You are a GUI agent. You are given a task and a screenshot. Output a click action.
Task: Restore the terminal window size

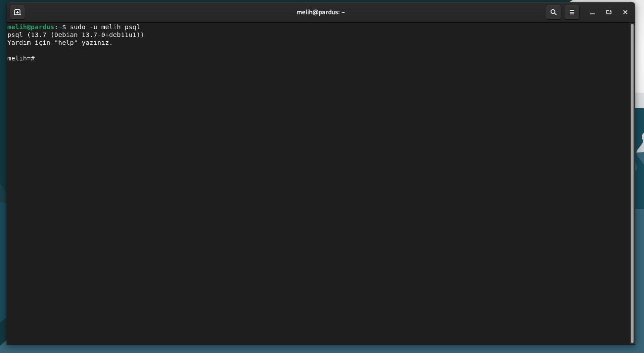click(x=609, y=12)
